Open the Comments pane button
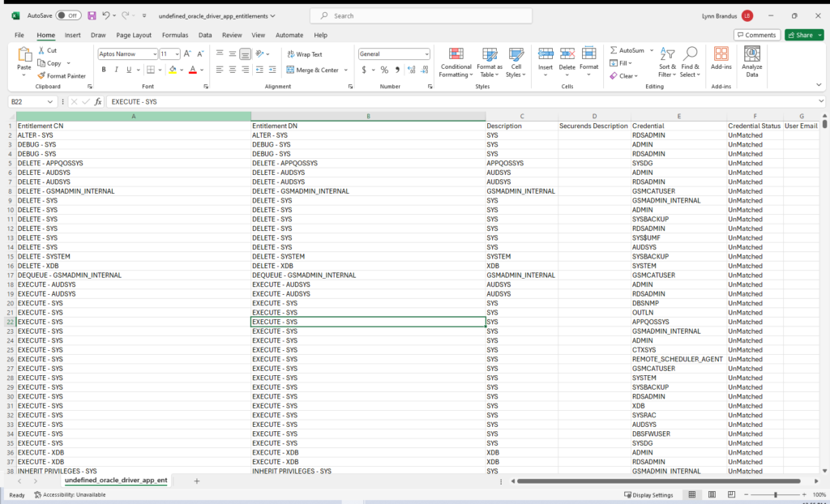The image size is (830, 504). click(757, 35)
